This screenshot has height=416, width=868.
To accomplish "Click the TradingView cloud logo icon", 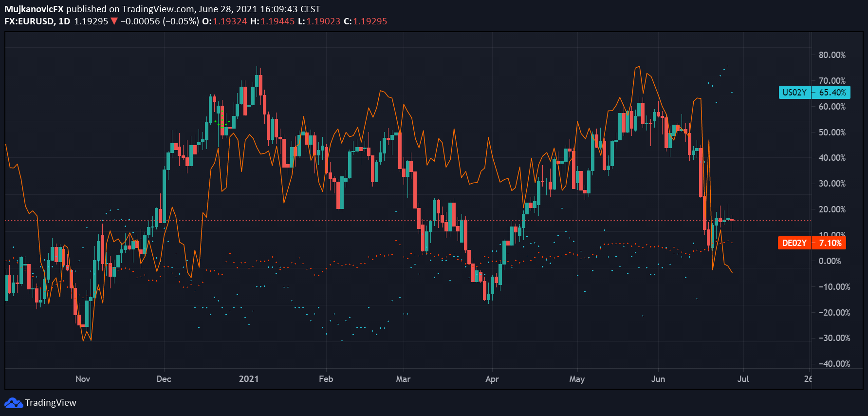I will [14, 403].
